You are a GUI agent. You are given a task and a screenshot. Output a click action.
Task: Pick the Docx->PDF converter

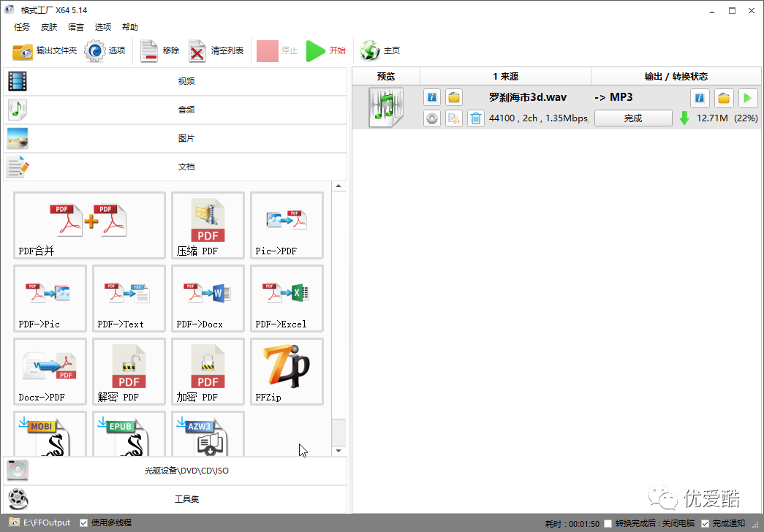pyautogui.click(x=50, y=371)
